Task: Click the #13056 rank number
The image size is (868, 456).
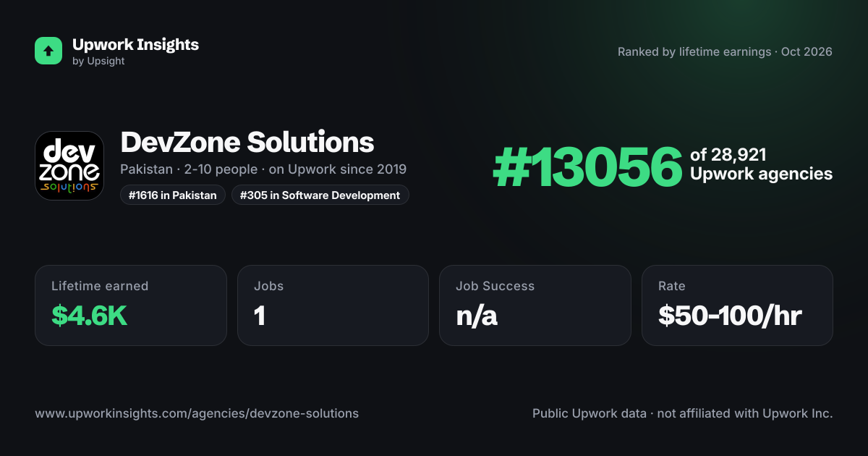Action: coord(587,167)
